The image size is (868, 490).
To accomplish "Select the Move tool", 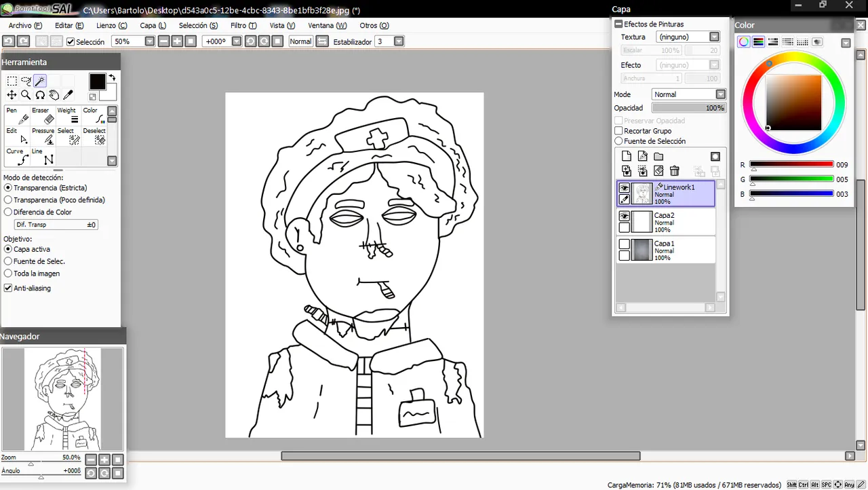I will click(x=12, y=95).
